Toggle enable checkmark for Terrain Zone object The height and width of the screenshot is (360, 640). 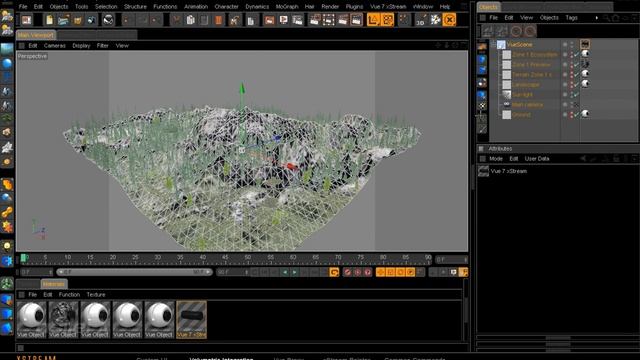[x=576, y=75]
